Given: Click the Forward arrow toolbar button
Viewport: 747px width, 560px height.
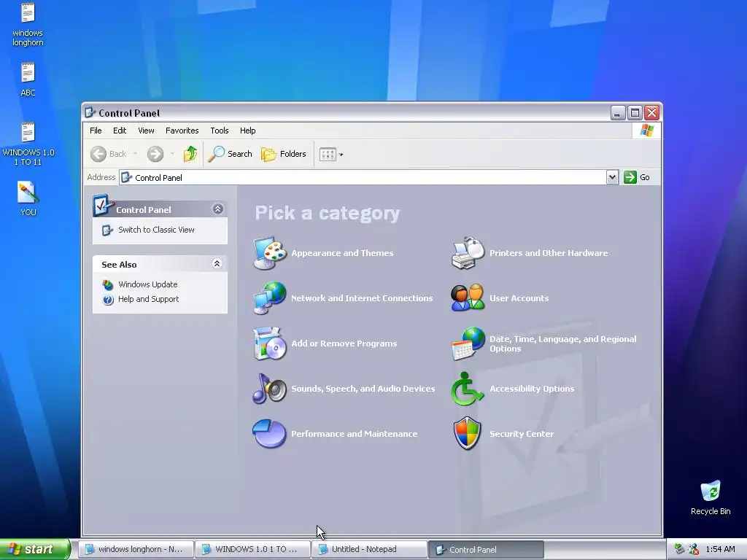Looking at the screenshot, I should click(155, 154).
